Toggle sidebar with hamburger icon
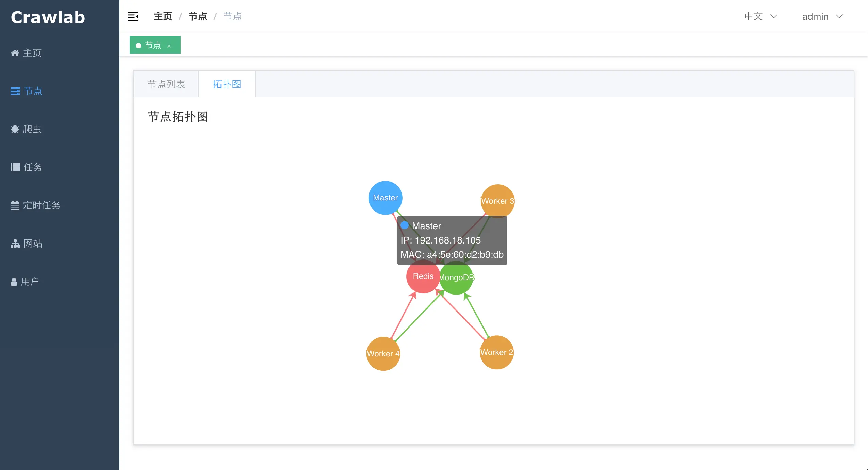This screenshot has height=470, width=868. pos(133,16)
